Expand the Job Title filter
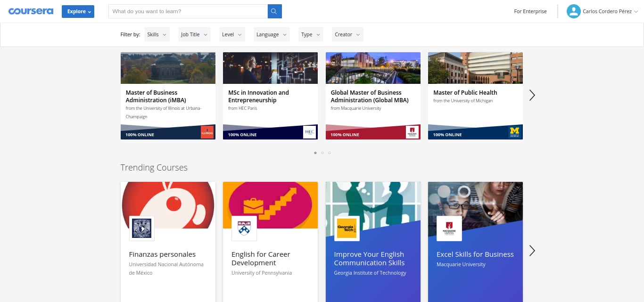The height and width of the screenshot is (302, 644). pyautogui.click(x=194, y=34)
